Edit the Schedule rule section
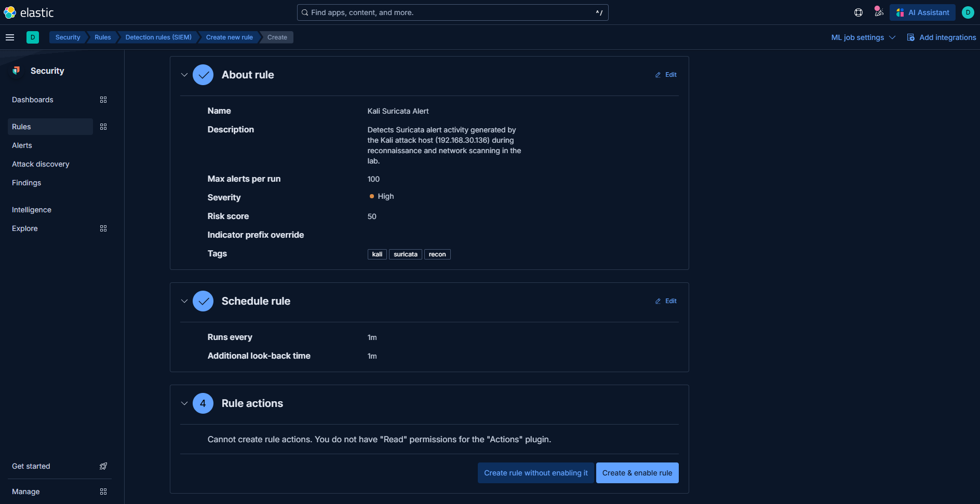Screen dimensions: 980x504 [666, 301]
